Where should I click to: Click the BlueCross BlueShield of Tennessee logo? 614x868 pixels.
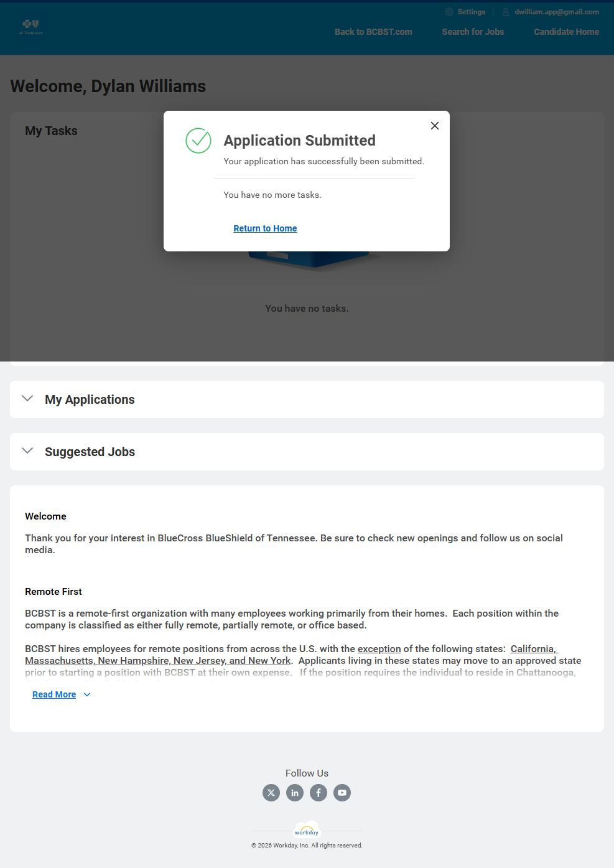click(x=30, y=27)
